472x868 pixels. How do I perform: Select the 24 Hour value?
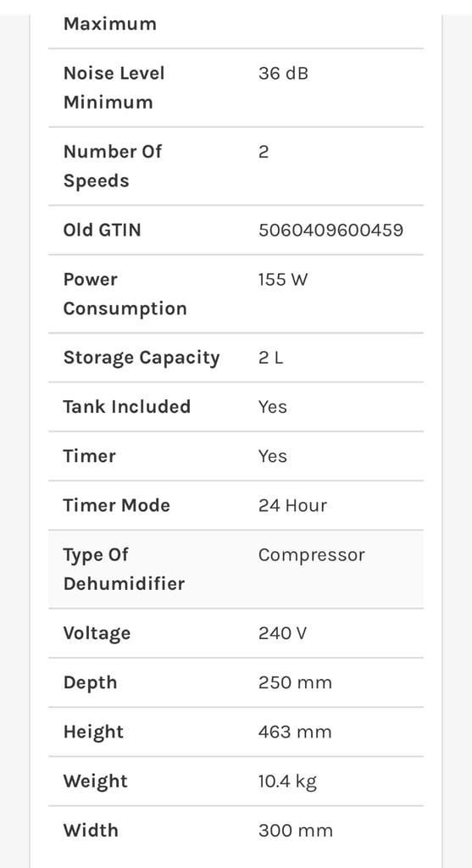(x=292, y=505)
